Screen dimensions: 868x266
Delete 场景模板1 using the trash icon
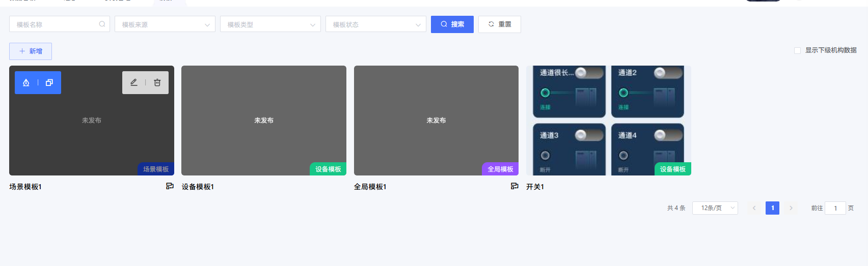pyautogui.click(x=157, y=82)
